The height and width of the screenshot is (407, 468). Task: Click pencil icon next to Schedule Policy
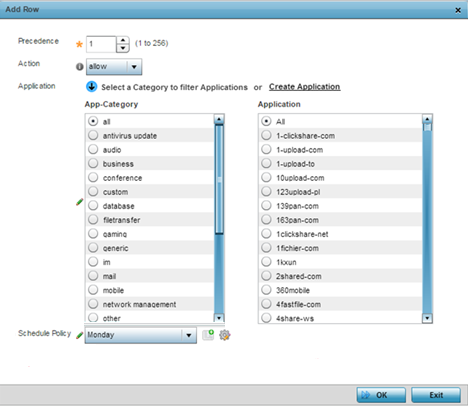point(79,335)
